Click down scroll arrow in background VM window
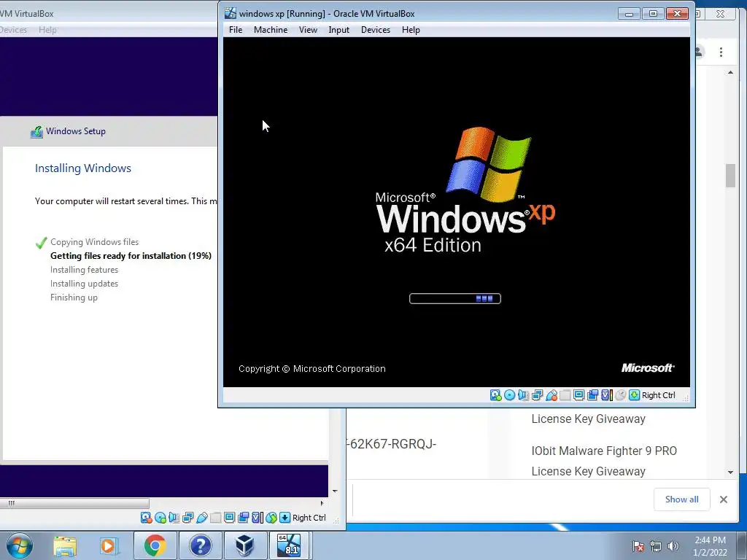The image size is (747, 560). coord(335,491)
